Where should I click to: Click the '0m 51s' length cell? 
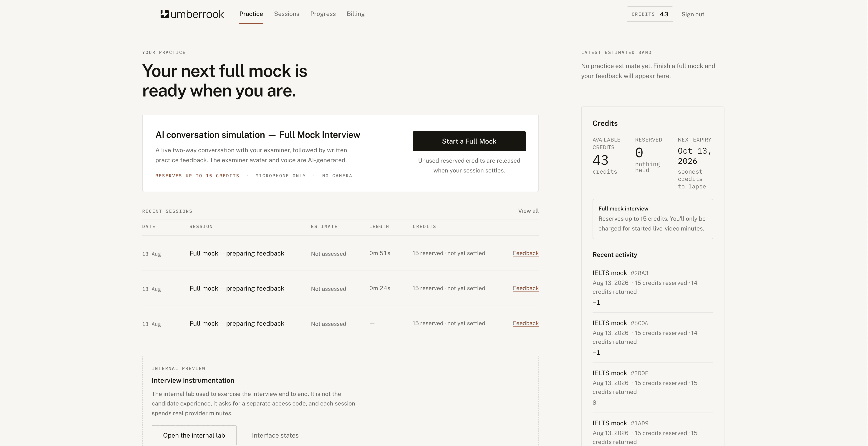tap(379, 253)
